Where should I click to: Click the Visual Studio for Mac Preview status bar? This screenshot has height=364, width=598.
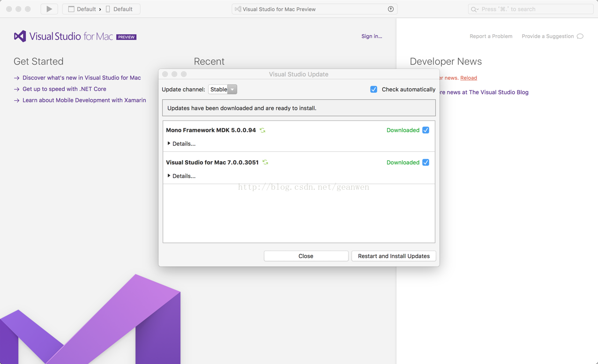[314, 9]
